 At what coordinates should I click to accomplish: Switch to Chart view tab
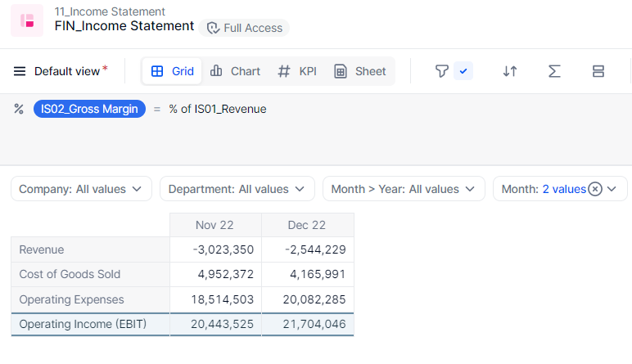click(235, 71)
